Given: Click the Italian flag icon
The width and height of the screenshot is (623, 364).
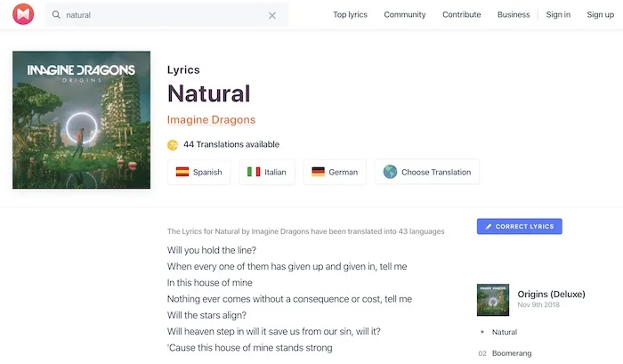Looking at the screenshot, I should point(254,172).
